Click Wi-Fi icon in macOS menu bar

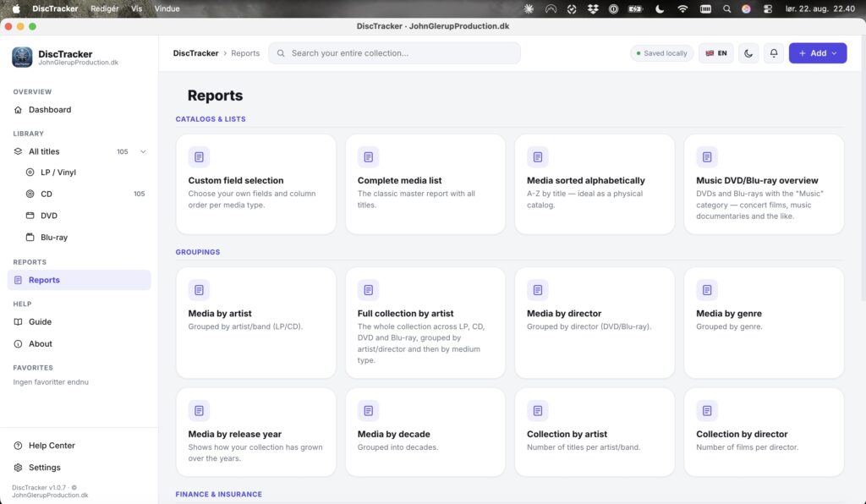coord(682,8)
